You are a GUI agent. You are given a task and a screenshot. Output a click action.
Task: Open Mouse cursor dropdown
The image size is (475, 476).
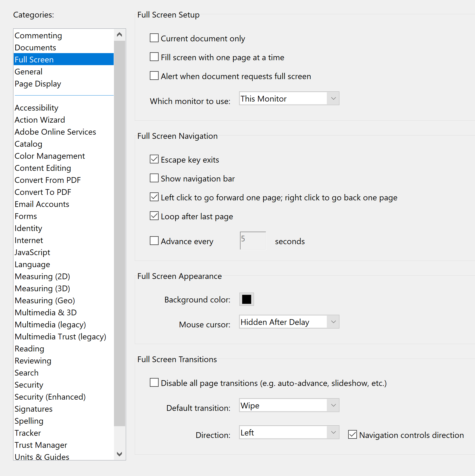289,322
